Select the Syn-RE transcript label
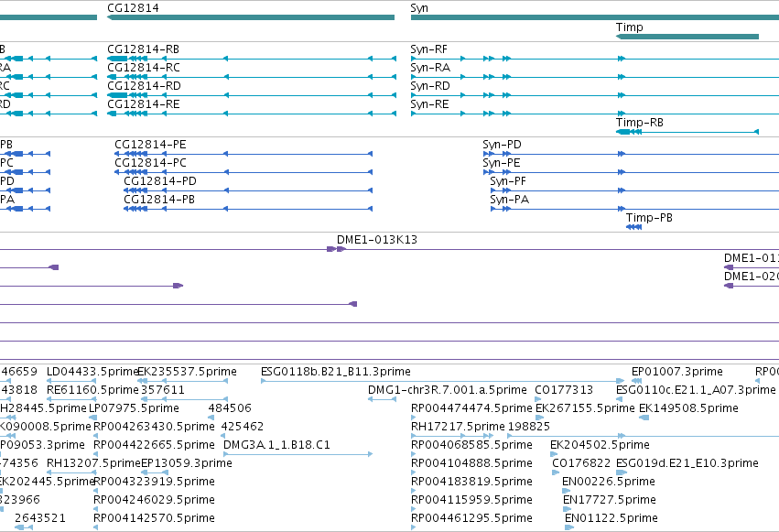Screen dimensions: 779x532 tap(429, 104)
